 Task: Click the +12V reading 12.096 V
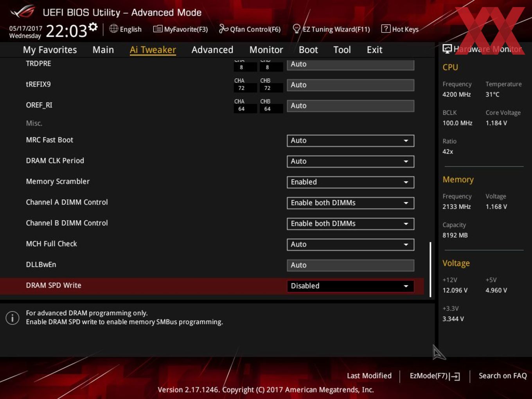point(455,290)
